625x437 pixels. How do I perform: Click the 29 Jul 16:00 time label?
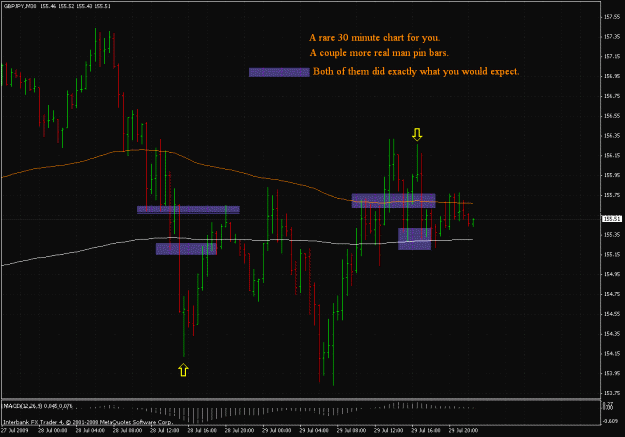(x=426, y=431)
